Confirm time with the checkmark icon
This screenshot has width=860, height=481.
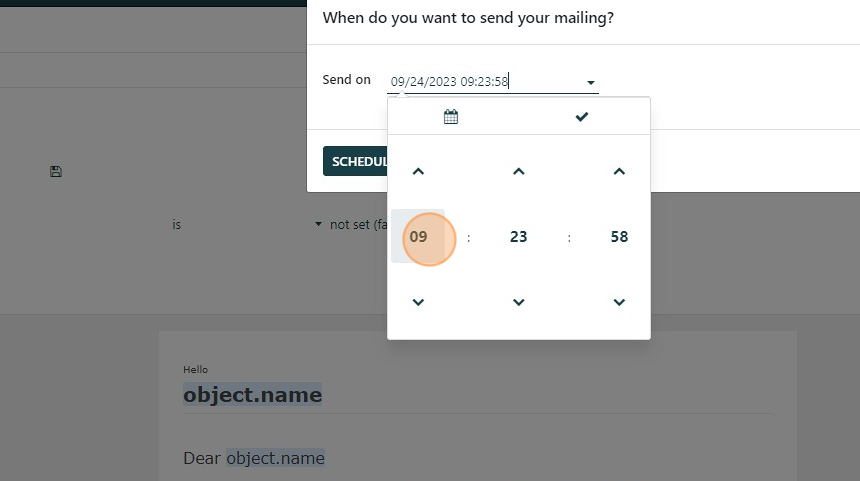point(582,116)
